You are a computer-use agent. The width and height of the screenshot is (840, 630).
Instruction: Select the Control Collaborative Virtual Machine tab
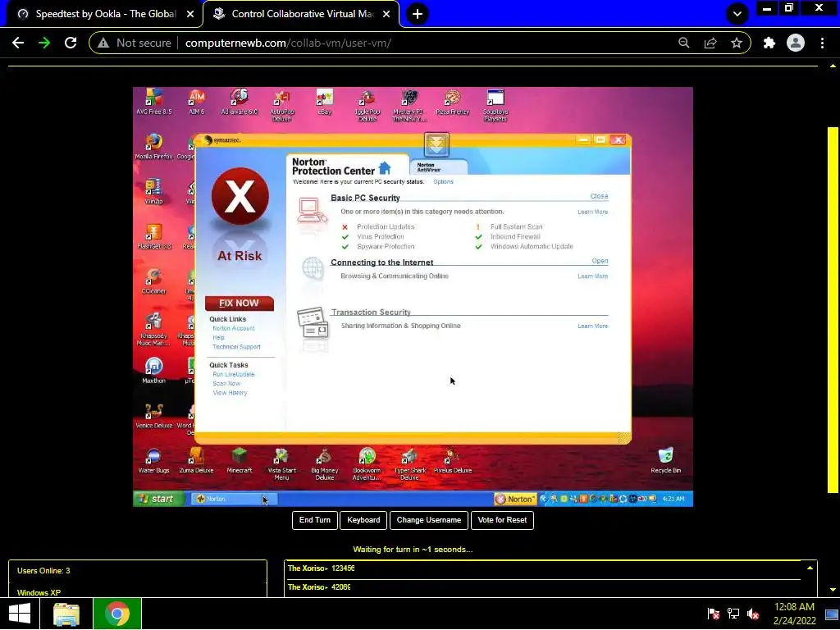coord(302,14)
